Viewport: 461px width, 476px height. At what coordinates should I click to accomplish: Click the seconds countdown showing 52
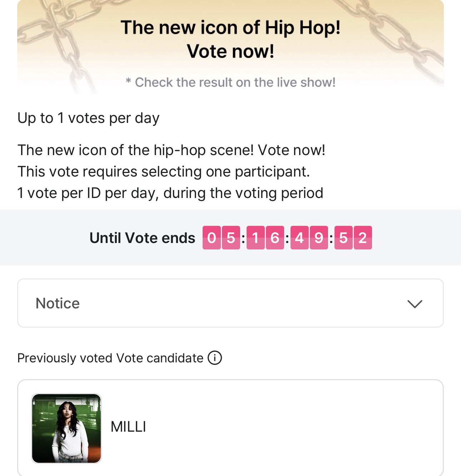353,238
